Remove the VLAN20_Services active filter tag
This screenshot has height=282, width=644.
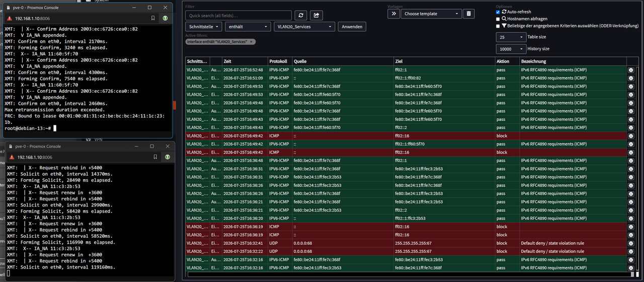coord(251,42)
